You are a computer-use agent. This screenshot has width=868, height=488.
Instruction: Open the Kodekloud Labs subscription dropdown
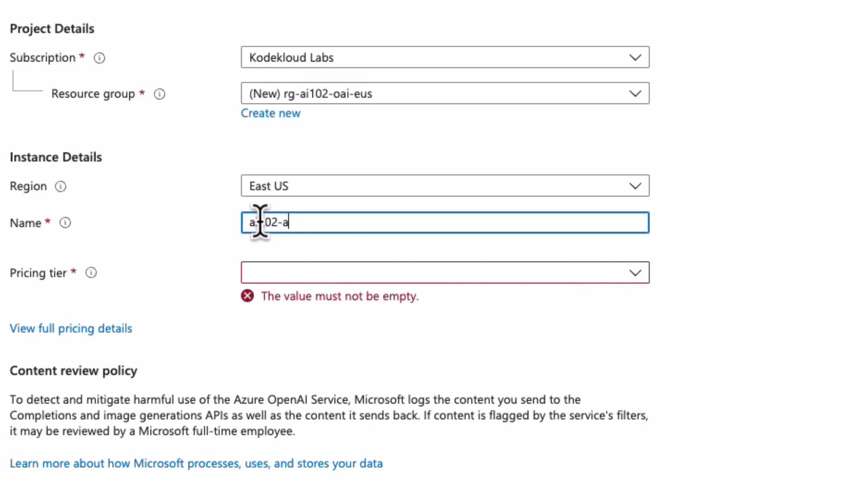[x=445, y=57]
